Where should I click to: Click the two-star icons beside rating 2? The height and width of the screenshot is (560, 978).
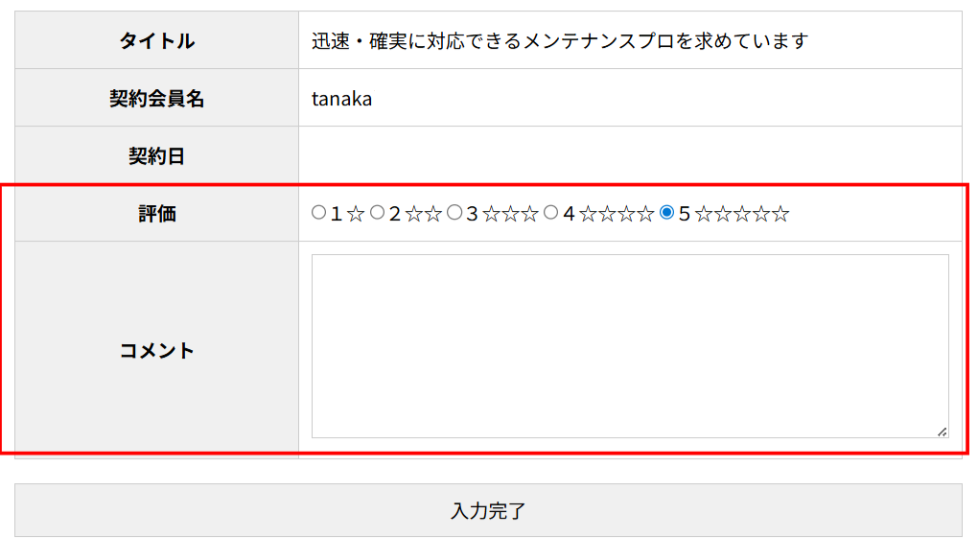[423, 214]
